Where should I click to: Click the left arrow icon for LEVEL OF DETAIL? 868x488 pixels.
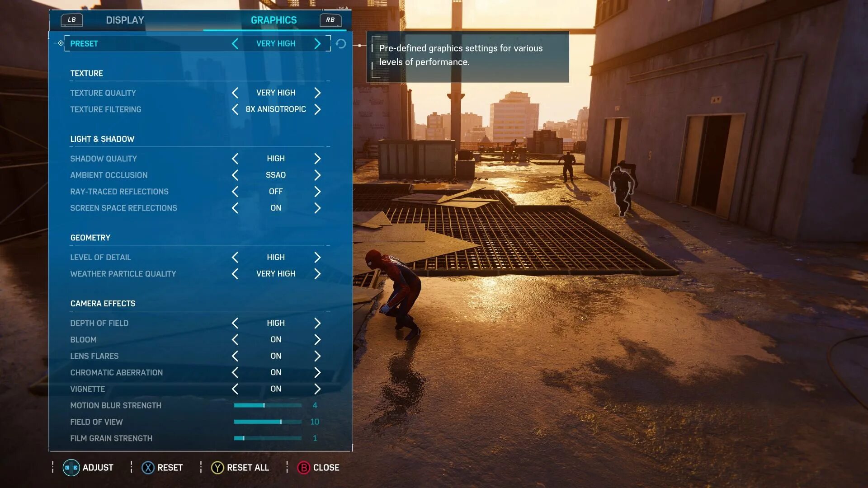coord(234,257)
